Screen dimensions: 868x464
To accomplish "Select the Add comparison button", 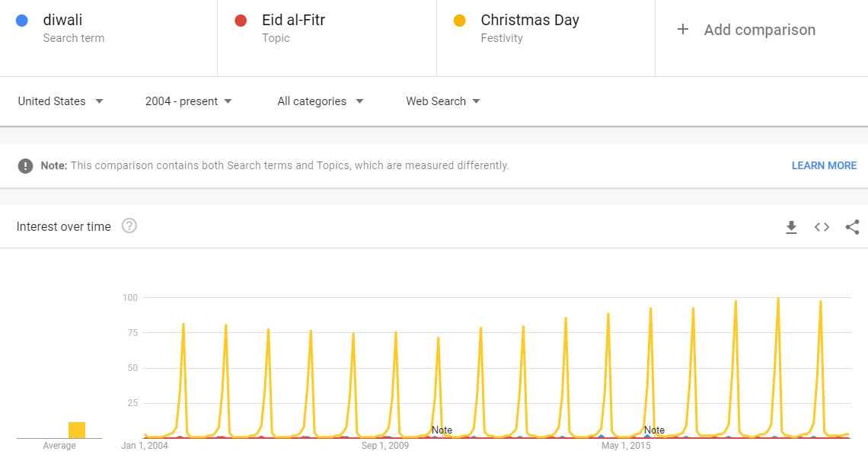I will [759, 30].
